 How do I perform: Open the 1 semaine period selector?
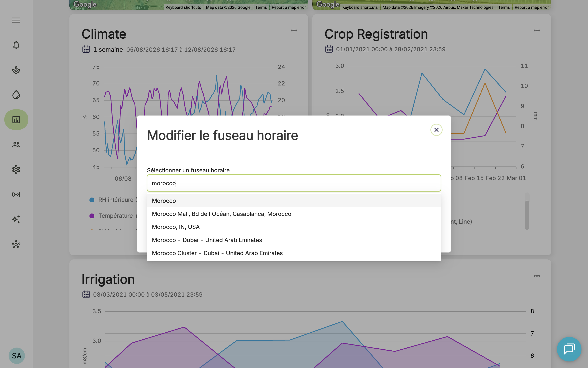(x=108, y=50)
